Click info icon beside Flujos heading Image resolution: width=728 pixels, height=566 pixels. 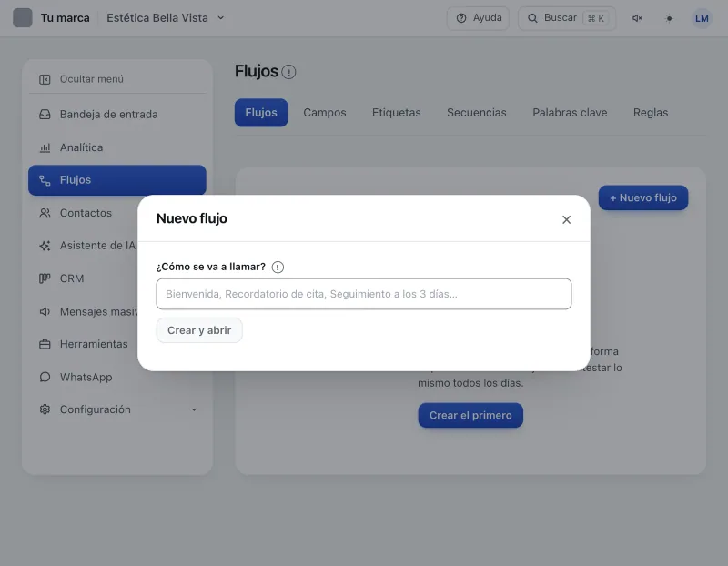pos(288,72)
